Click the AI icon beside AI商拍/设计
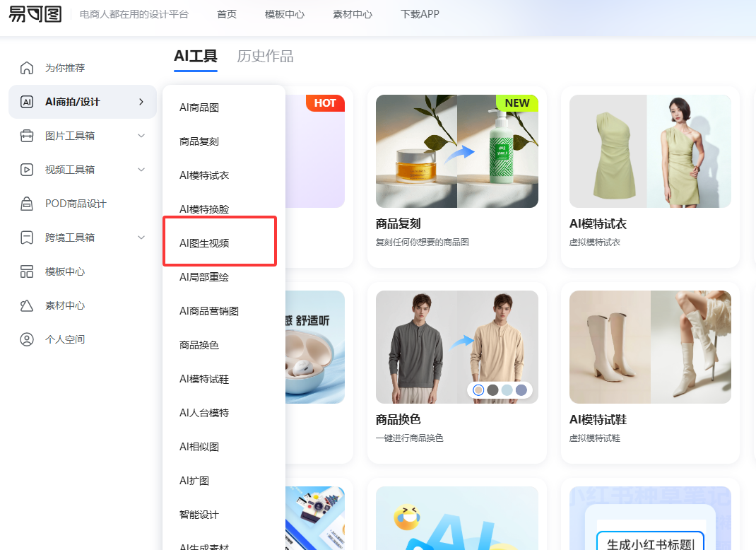This screenshot has width=756, height=550. click(x=27, y=102)
